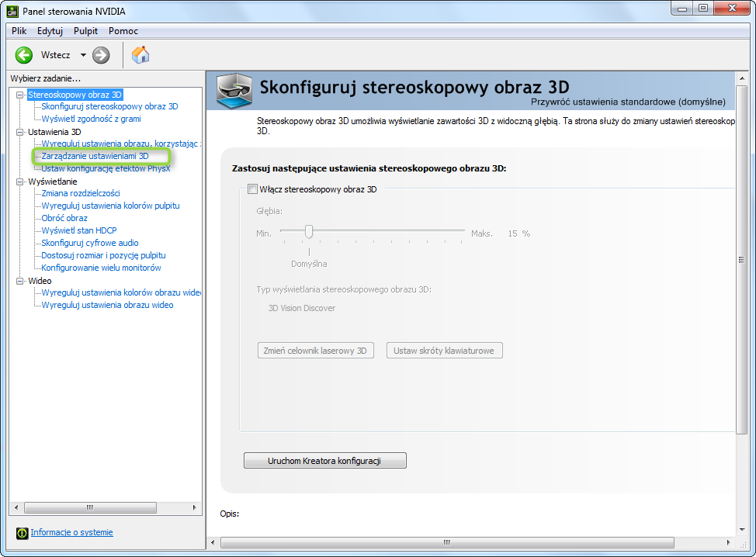Viewport: 756px width, 557px height.
Task: Click the green Back arrow icon
Action: 23,55
